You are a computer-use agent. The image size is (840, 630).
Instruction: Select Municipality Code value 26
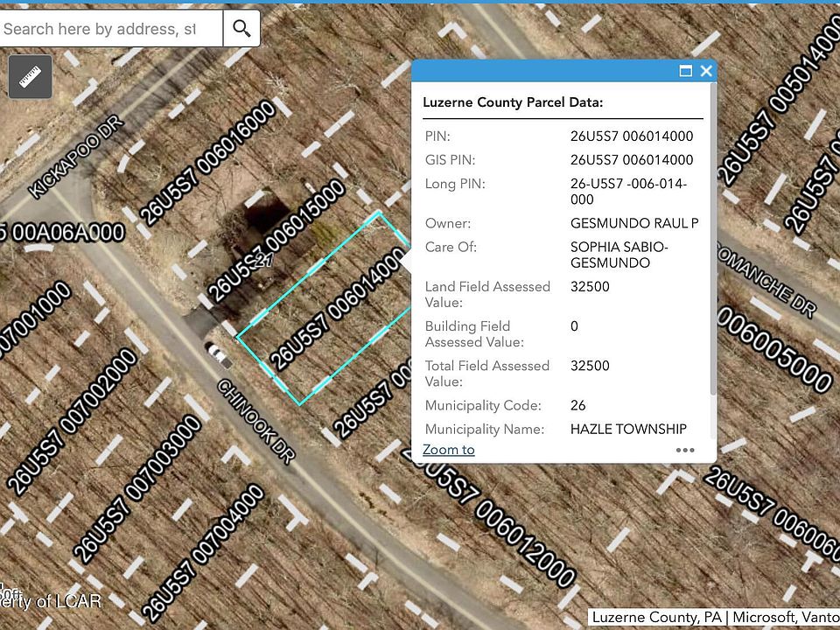click(578, 405)
